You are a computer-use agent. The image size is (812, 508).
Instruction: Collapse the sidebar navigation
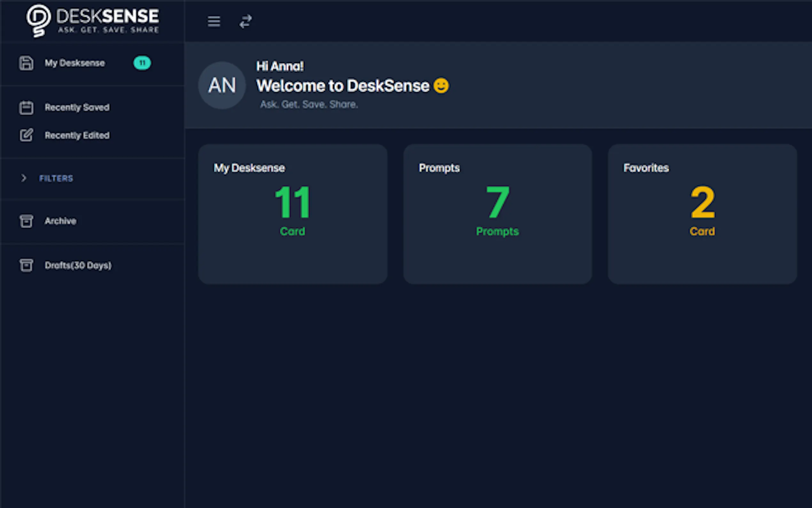pos(214,21)
